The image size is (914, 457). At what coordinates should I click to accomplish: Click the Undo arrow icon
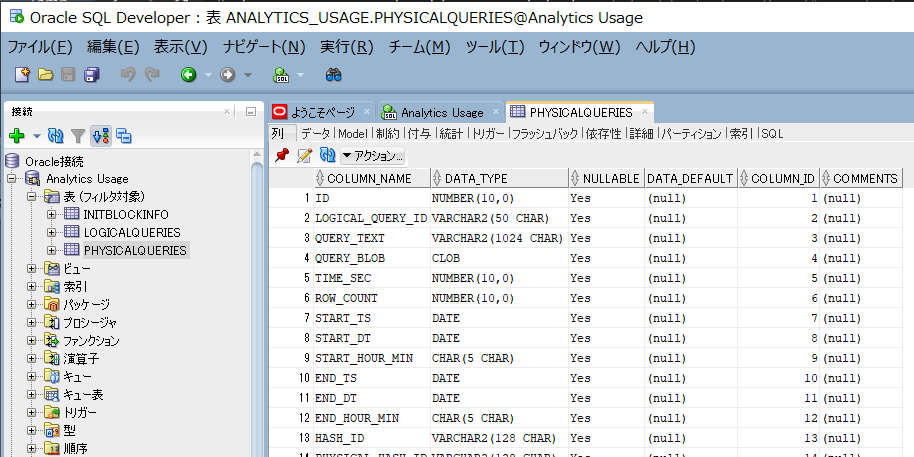click(128, 75)
